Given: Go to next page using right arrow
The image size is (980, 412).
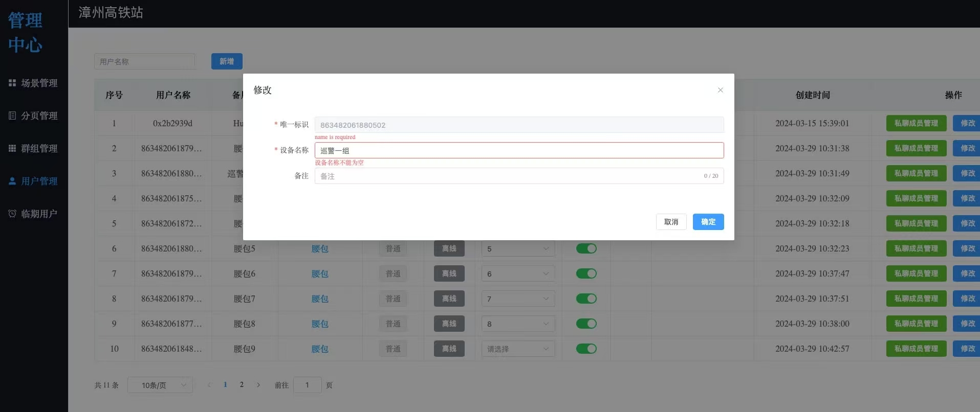Looking at the screenshot, I should click(x=258, y=385).
